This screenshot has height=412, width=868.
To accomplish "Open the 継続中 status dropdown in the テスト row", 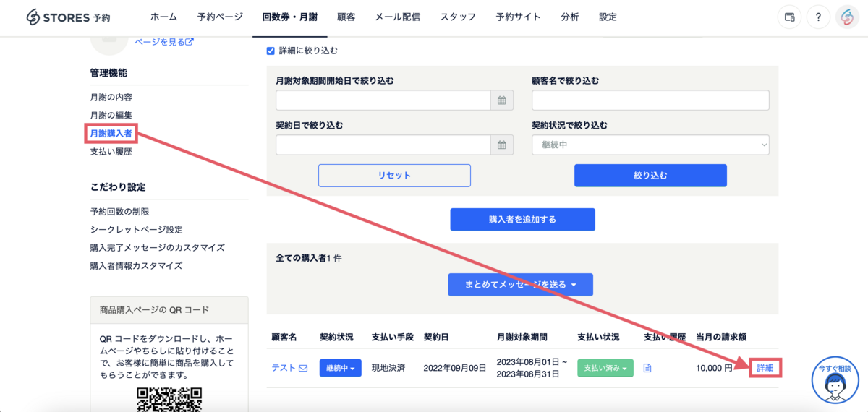I will click(x=340, y=368).
